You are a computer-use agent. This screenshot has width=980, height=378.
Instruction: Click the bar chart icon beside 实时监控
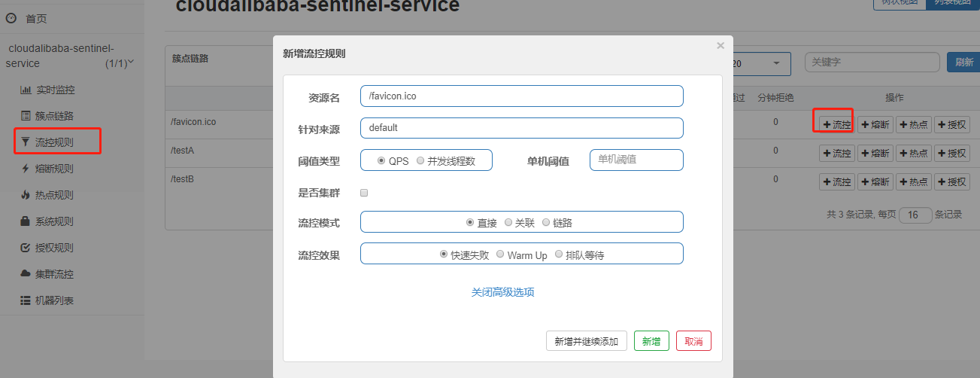coord(26,90)
